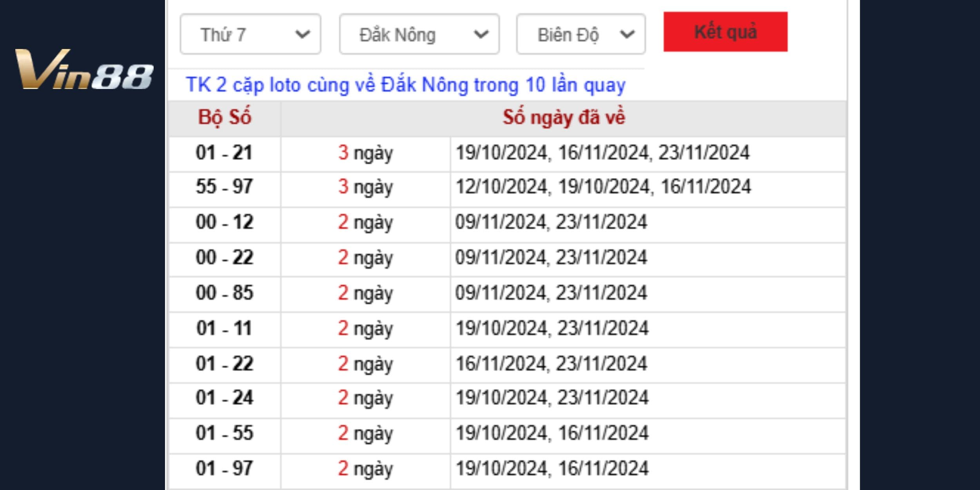Select the 00 - 85 number pair
This screenshot has width=980, height=490.
pos(224,292)
